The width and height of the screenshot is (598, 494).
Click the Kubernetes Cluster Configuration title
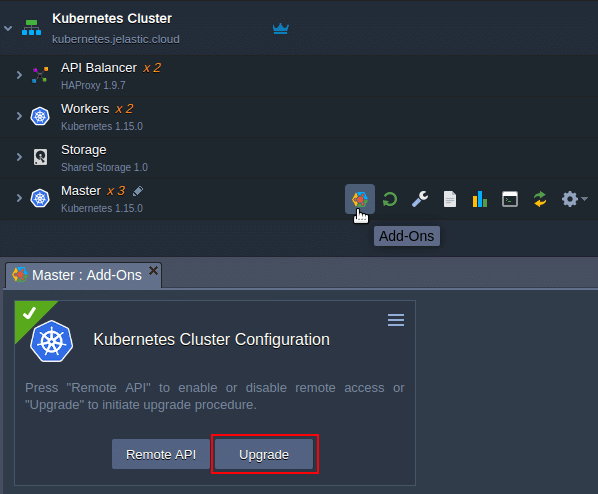tap(211, 340)
